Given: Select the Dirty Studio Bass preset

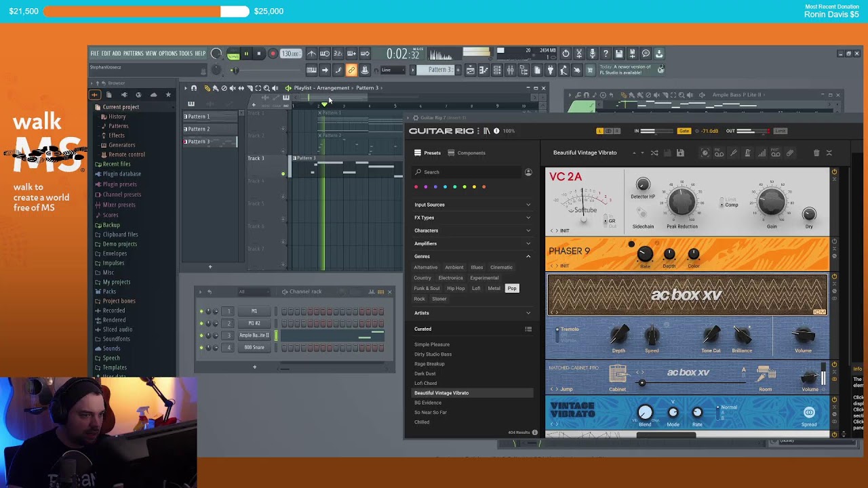Looking at the screenshot, I should (433, 354).
